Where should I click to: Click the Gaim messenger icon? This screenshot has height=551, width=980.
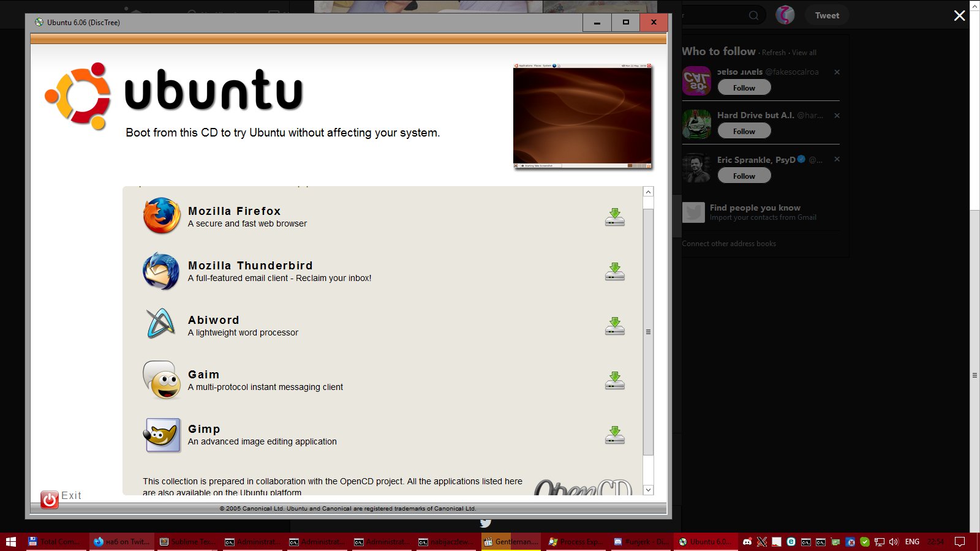click(162, 380)
